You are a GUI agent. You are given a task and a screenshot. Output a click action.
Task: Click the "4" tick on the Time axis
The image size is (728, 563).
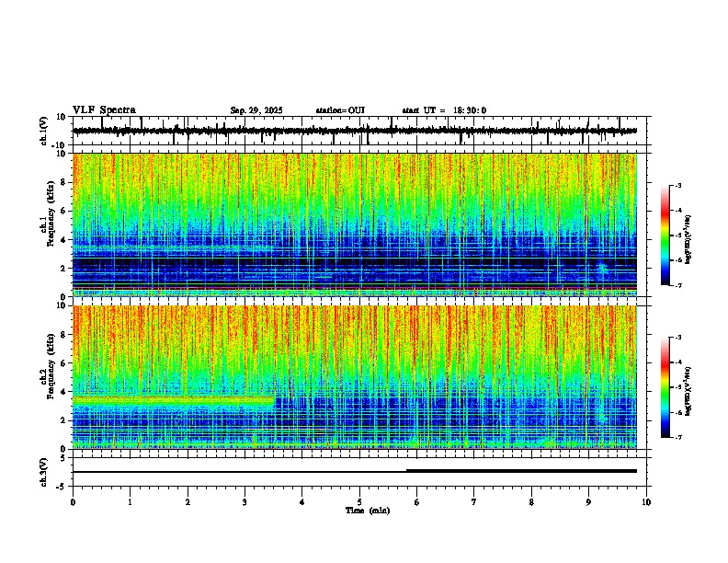pos(302,502)
